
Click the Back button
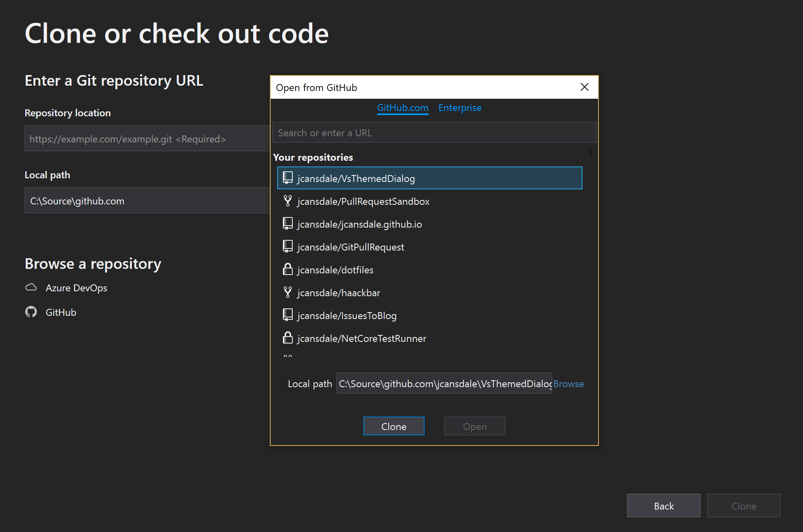(663, 506)
